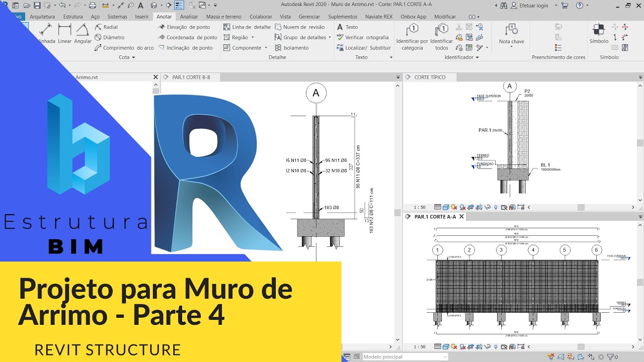Insert Isolamento detail
This screenshot has height=362, width=644.
coord(292,48)
